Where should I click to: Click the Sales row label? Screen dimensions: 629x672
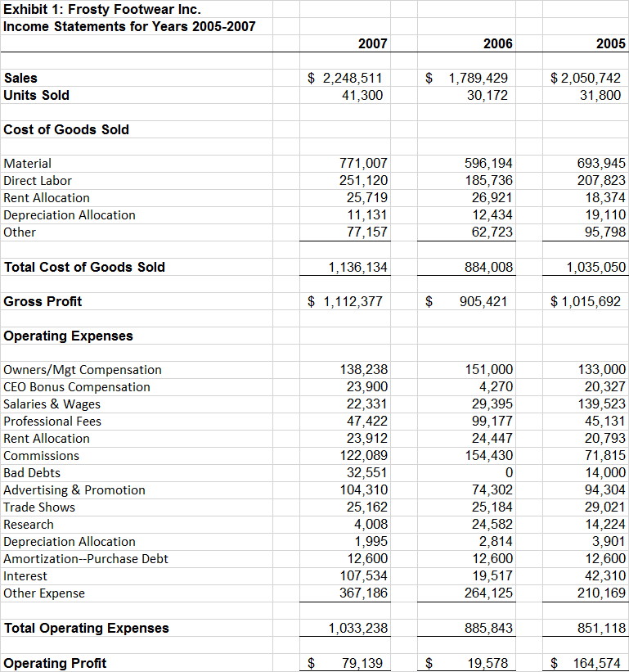pyautogui.click(x=20, y=78)
